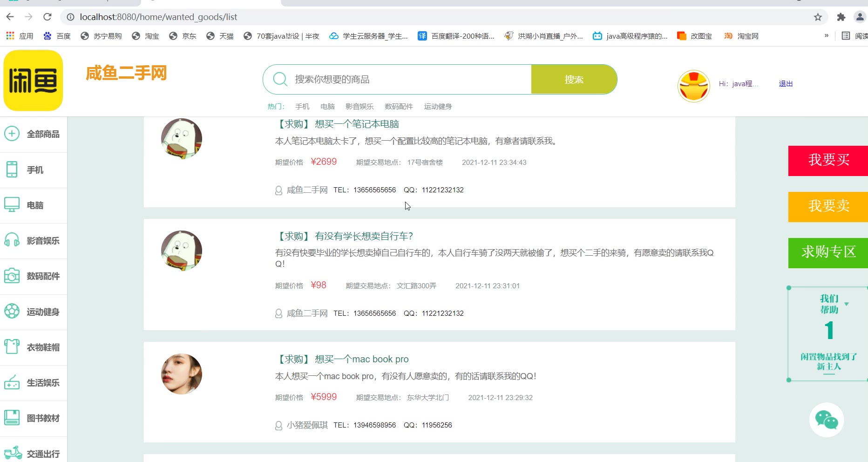Open the 改图宝 bookmark

click(694, 36)
